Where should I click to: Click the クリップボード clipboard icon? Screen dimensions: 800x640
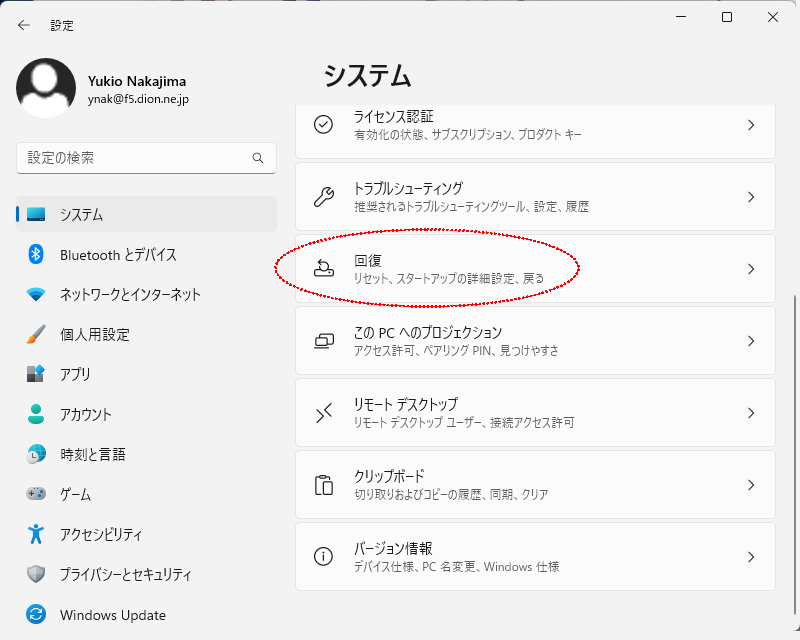point(323,485)
